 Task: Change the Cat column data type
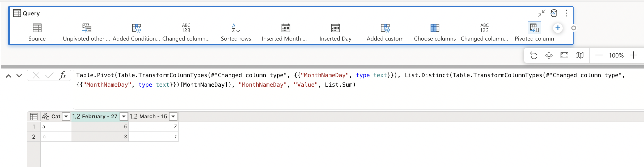click(x=45, y=116)
